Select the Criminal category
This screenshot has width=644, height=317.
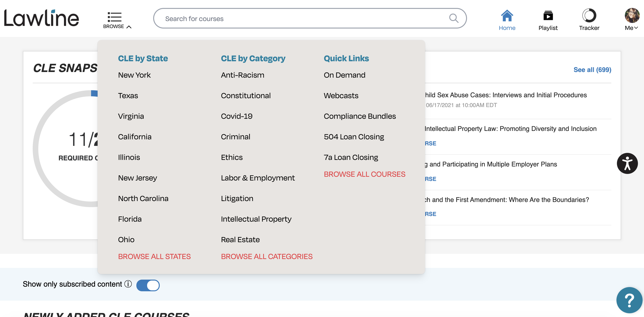236,137
